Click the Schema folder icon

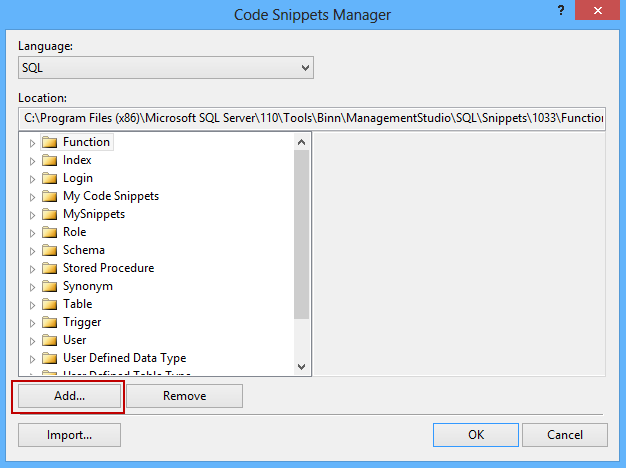49,250
